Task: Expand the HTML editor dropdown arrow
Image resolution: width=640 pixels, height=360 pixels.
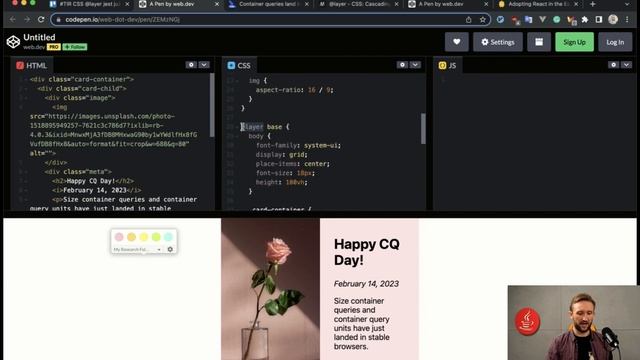Action: (x=204, y=65)
